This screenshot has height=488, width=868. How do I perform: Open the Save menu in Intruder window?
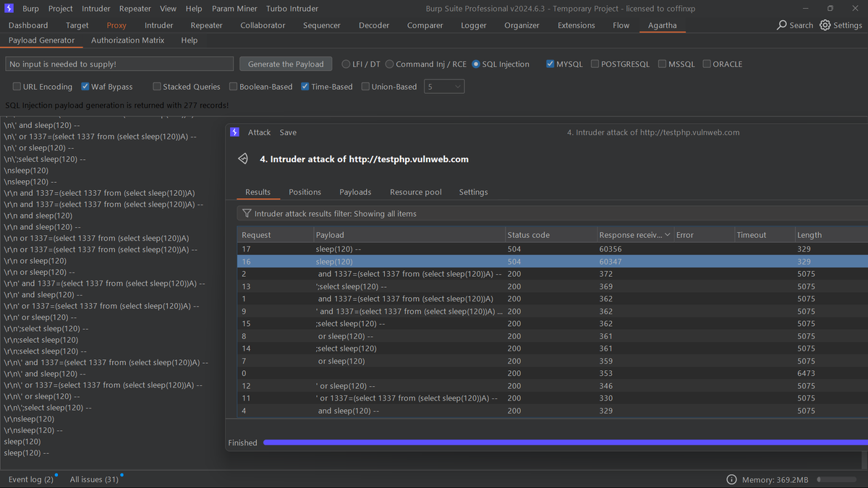[x=288, y=132]
